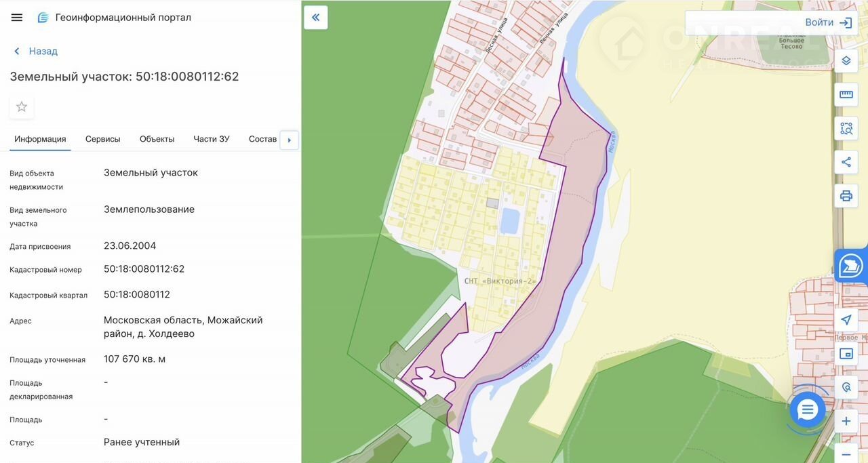Click the share map icon
This screenshot has height=463, width=868.
click(846, 162)
